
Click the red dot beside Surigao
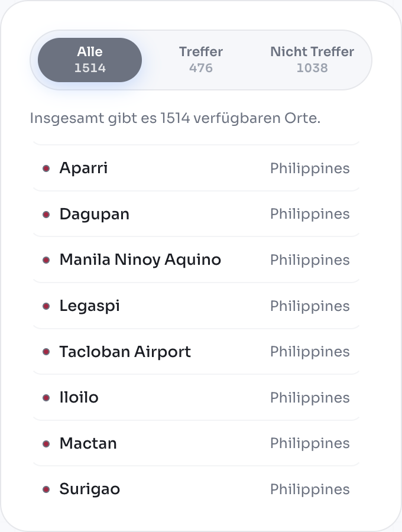[x=46, y=489]
